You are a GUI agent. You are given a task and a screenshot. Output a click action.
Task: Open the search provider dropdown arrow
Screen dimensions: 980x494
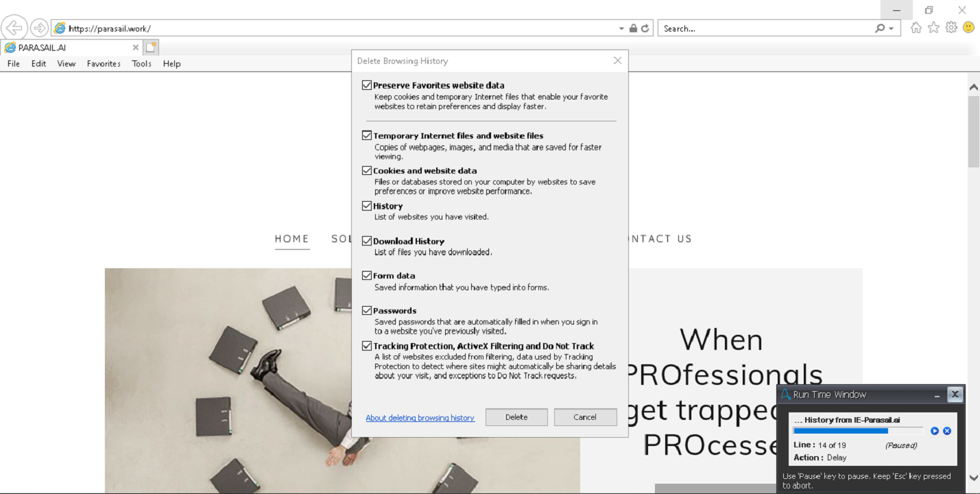tap(891, 28)
